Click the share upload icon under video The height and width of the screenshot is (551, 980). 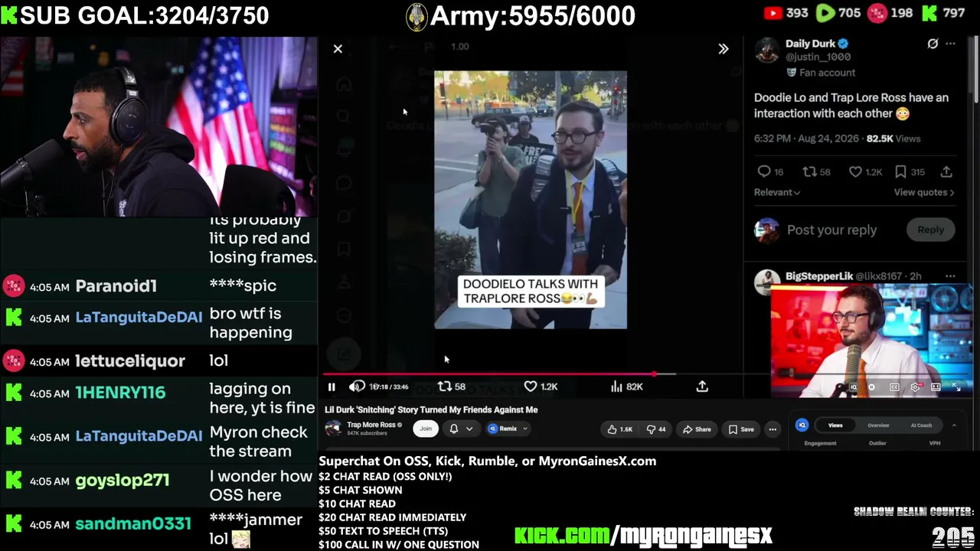click(702, 386)
